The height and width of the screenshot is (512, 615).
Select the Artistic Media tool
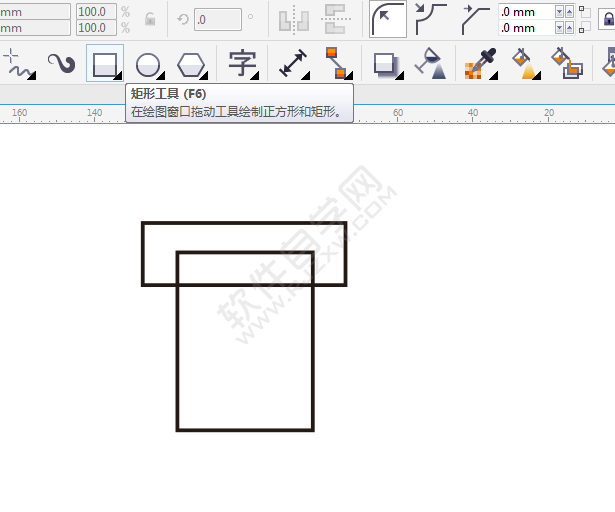coord(62,63)
